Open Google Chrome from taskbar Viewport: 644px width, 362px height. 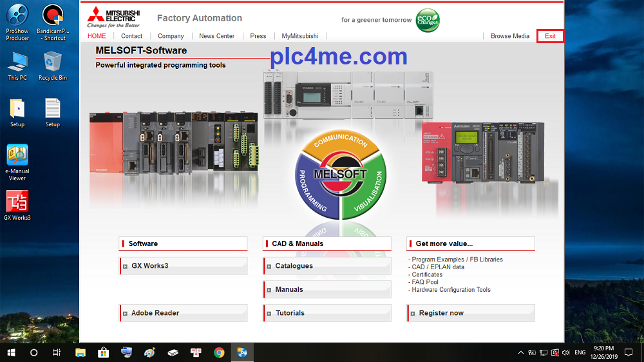click(219, 352)
